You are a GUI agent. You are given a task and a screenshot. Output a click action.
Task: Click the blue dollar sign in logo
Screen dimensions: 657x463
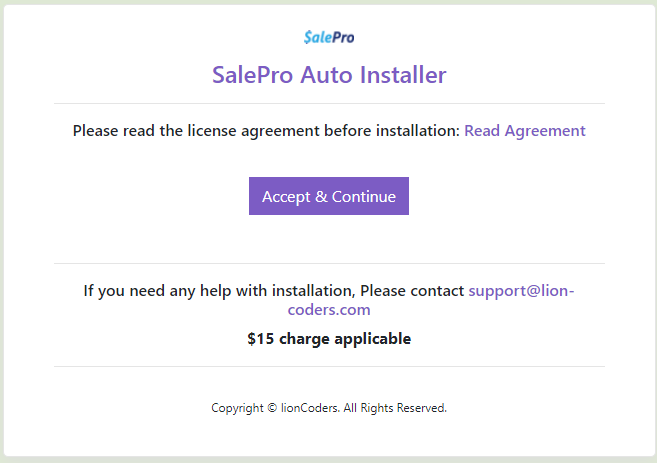click(x=308, y=37)
